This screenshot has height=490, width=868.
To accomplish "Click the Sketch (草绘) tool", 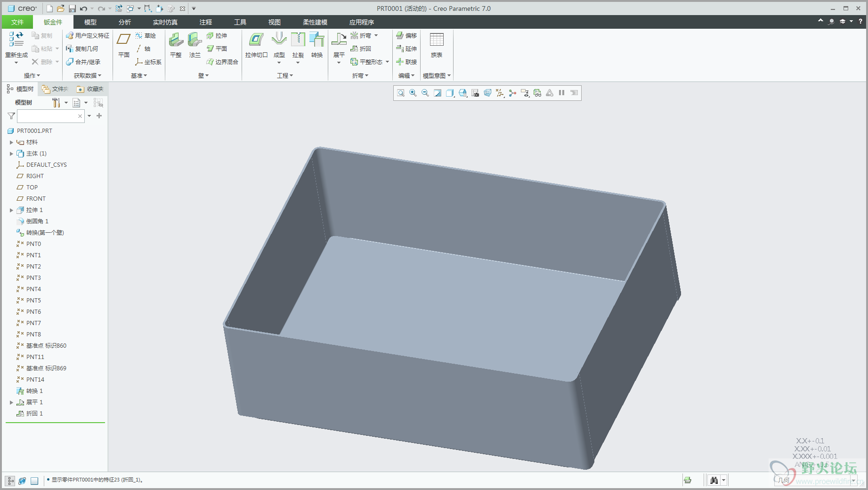I will point(146,36).
